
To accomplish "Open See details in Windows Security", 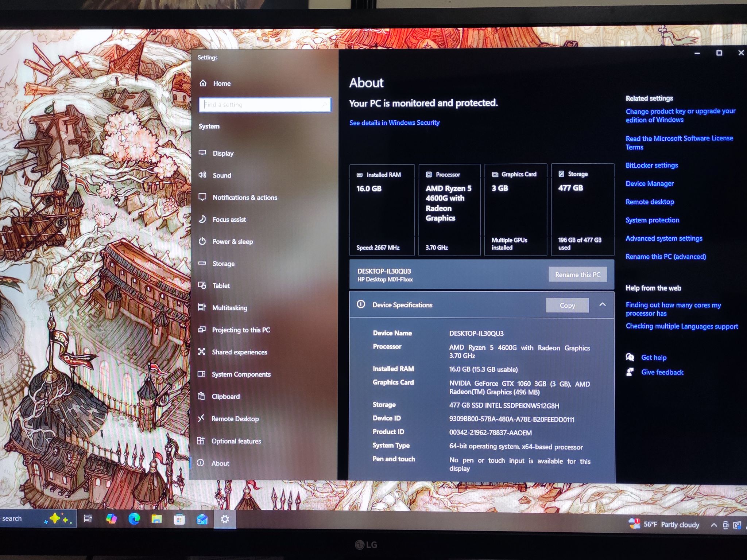I will (394, 123).
